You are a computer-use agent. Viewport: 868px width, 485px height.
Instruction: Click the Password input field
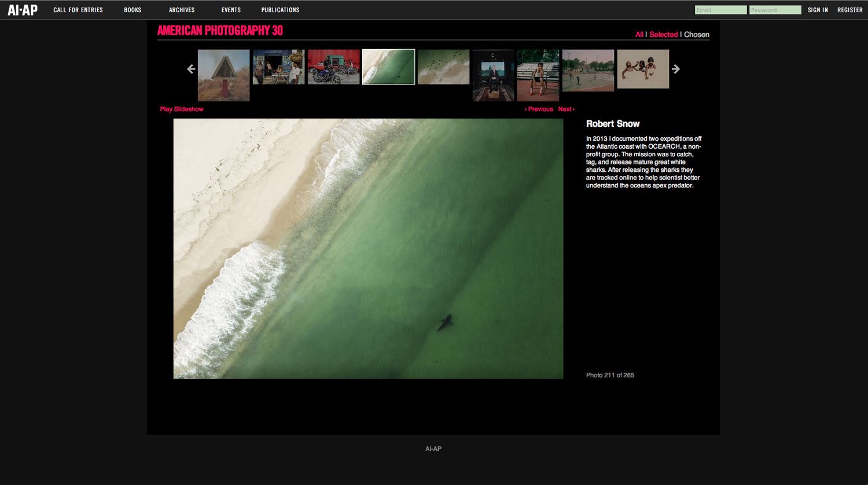pos(775,10)
